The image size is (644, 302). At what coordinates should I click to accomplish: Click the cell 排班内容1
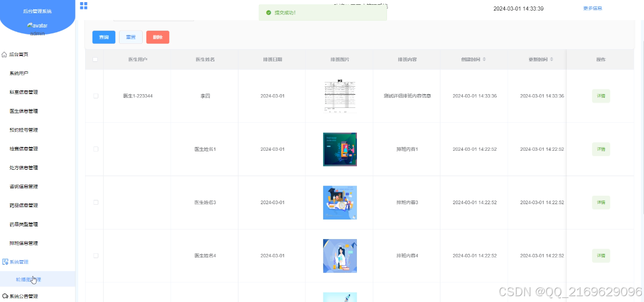pyautogui.click(x=407, y=149)
